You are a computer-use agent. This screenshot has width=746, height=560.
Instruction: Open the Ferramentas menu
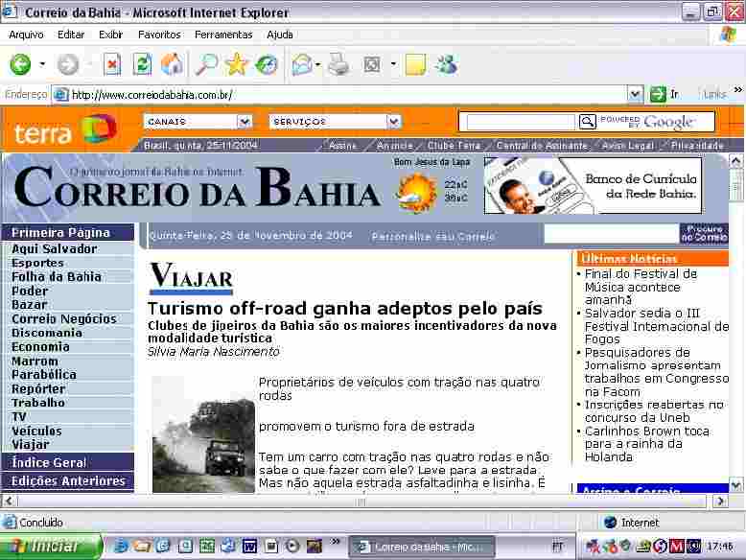223,35
